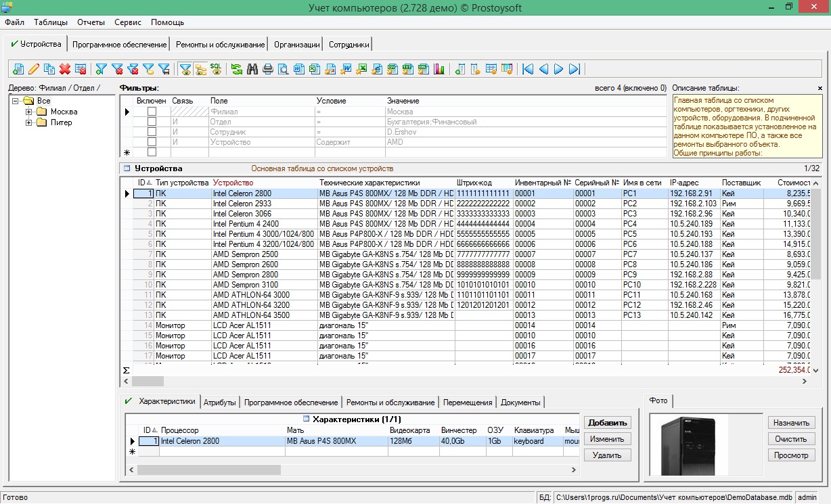Open the Помощь menu
The height and width of the screenshot is (504, 831).
[x=167, y=22]
